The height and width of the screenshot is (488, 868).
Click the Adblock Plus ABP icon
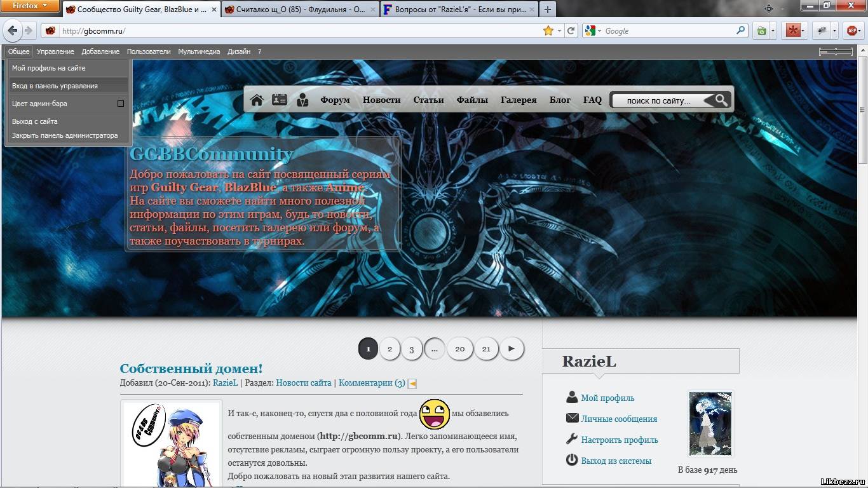(x=852, y=30)
